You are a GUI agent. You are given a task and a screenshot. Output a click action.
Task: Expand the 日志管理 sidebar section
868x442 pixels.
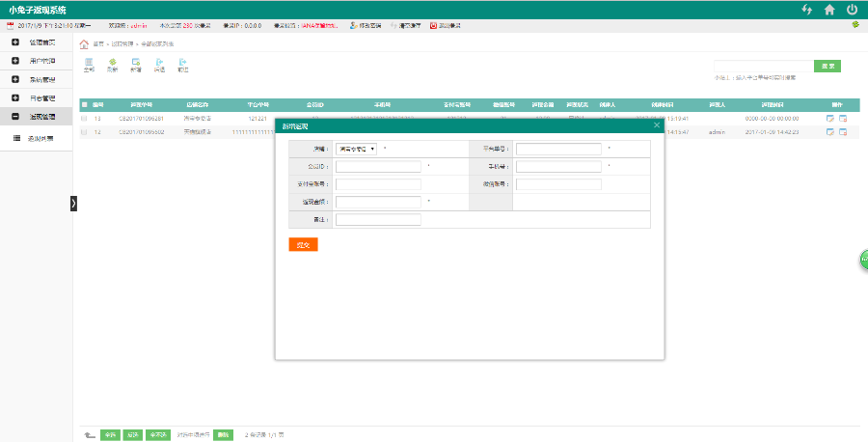pos(36,98)
